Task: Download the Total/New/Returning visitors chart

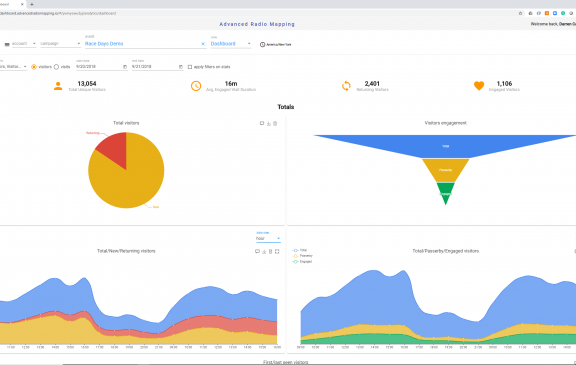Action: pyautogui.click(x=264, y=252)
